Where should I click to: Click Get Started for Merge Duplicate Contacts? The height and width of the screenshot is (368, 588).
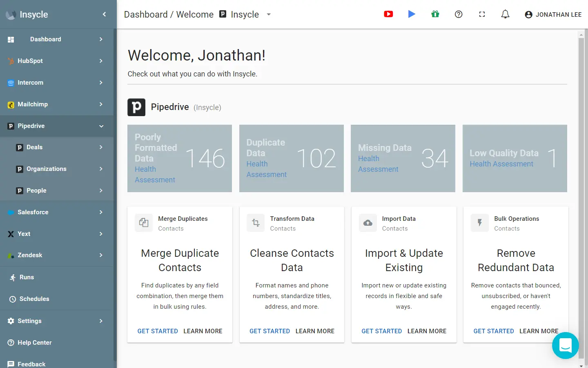click(x=158, y=331)
